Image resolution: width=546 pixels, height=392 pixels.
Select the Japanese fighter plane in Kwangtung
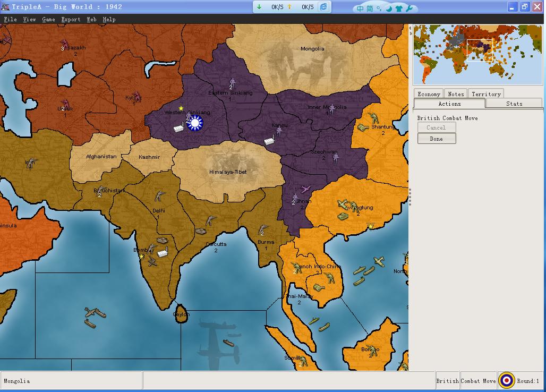(343, 204)
